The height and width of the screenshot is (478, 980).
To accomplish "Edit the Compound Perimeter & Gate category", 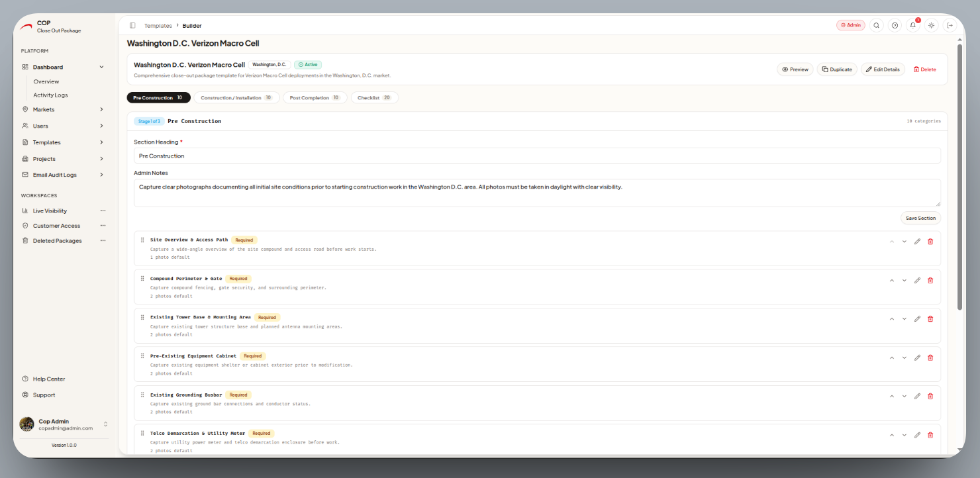I will coord(917,280).
